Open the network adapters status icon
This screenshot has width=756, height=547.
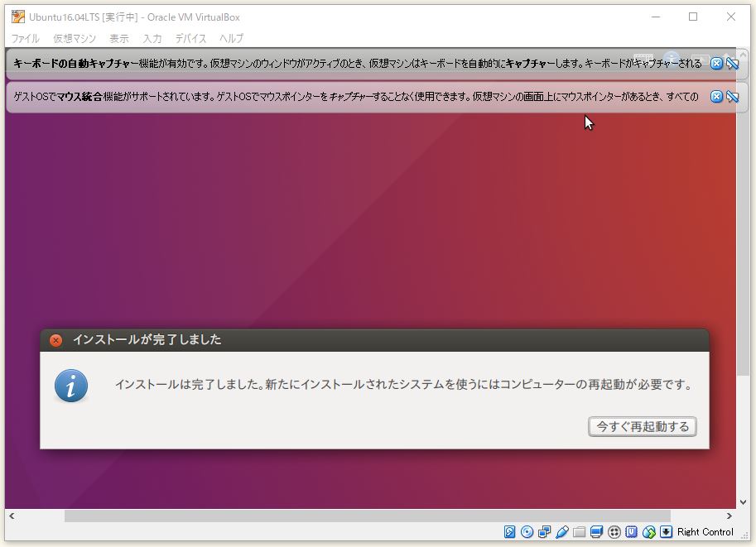click(544, 531)
